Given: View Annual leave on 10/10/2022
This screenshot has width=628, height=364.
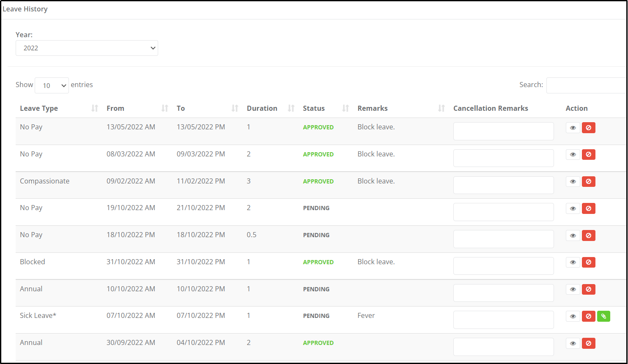Looking at the screenshot, I should (x=573, y=290).
